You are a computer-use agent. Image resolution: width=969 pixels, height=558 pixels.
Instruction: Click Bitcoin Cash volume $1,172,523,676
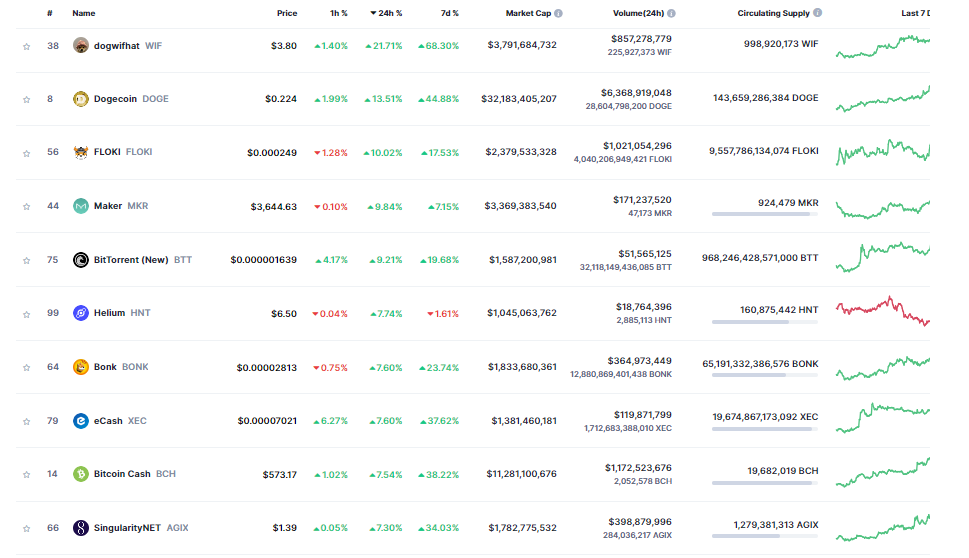638,468
